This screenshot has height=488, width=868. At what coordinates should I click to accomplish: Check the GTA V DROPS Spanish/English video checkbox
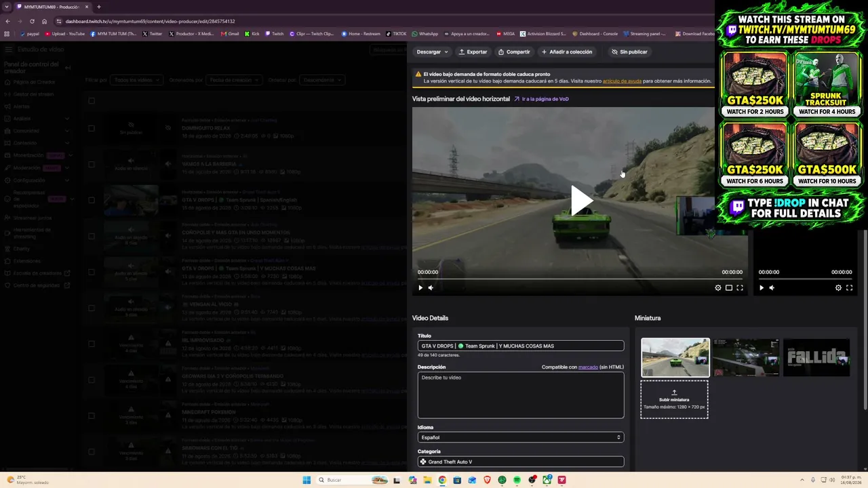coord(92,200)
